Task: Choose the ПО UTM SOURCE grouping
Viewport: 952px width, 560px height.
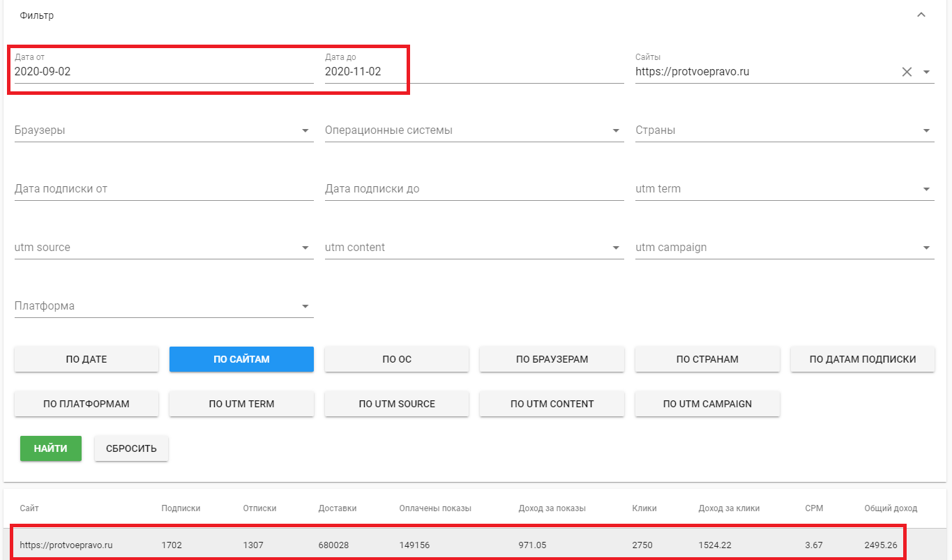Action: [x=397, y=404]
